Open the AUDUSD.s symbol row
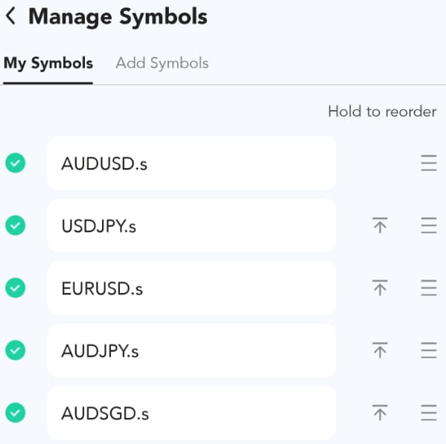The image size is (446, 444). click(x=192, y=163)
